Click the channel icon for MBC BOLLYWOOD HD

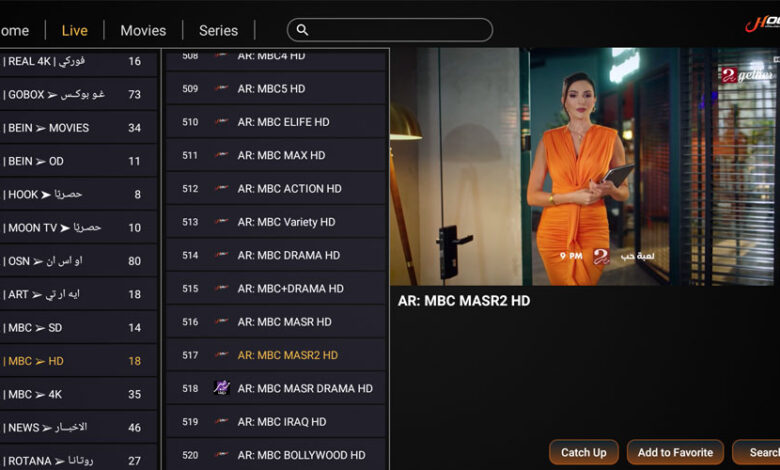click(221, 455)
